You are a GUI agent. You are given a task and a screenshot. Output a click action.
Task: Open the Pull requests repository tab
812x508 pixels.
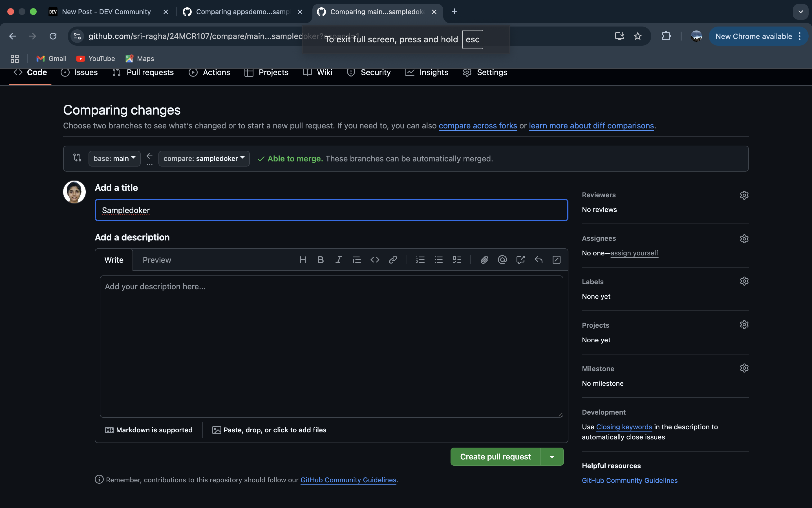[143, 72]
